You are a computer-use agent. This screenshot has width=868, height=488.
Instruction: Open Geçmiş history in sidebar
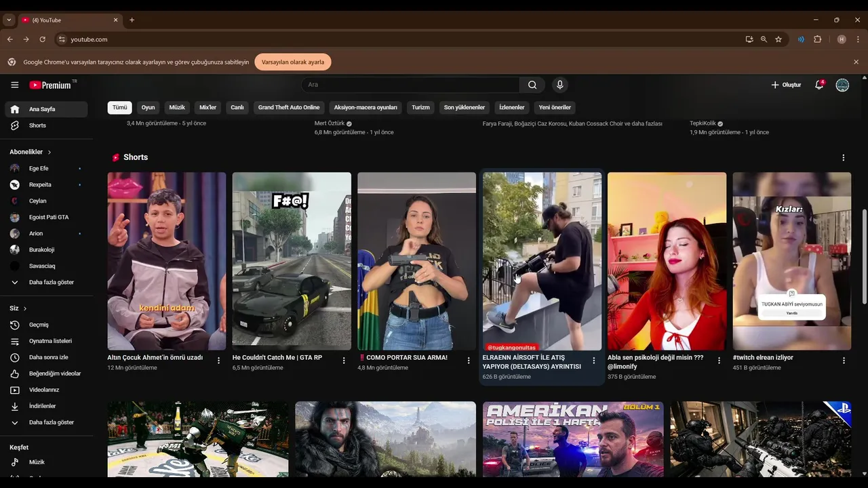click(x=46, y=325)
